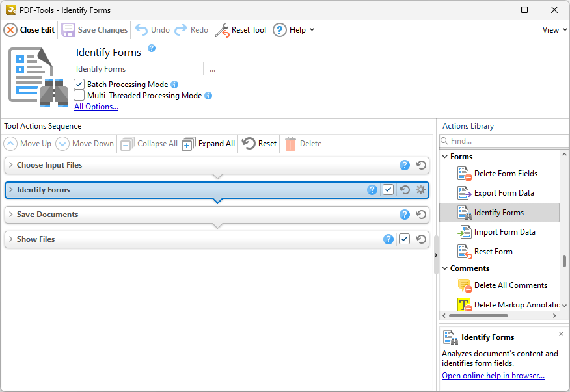This screenshot has width=570, height=392.
Task: Click scroll down arrow in Actions Library
Action: [564, 306]
